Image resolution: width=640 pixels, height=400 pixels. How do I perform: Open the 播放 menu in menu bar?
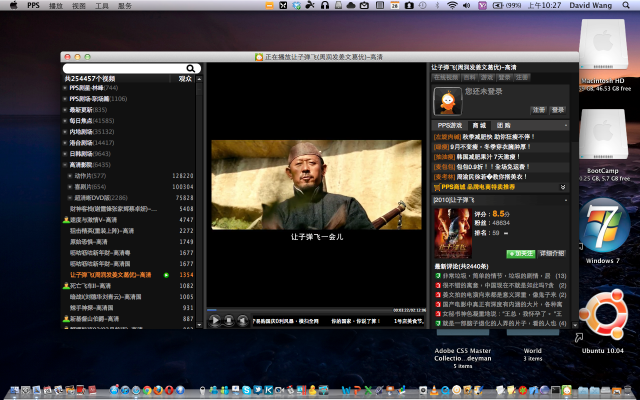coord(56,6)
